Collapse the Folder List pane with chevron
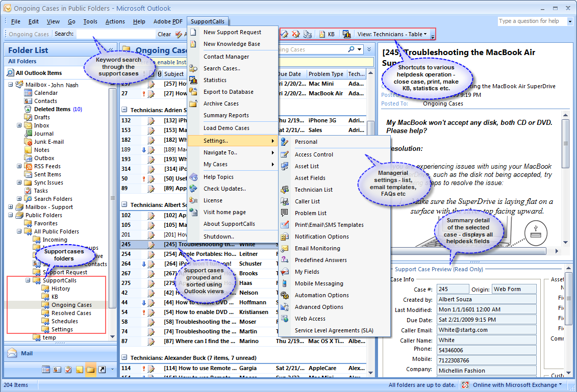Viewport: 577px width, 392px height. pos(111,50)
